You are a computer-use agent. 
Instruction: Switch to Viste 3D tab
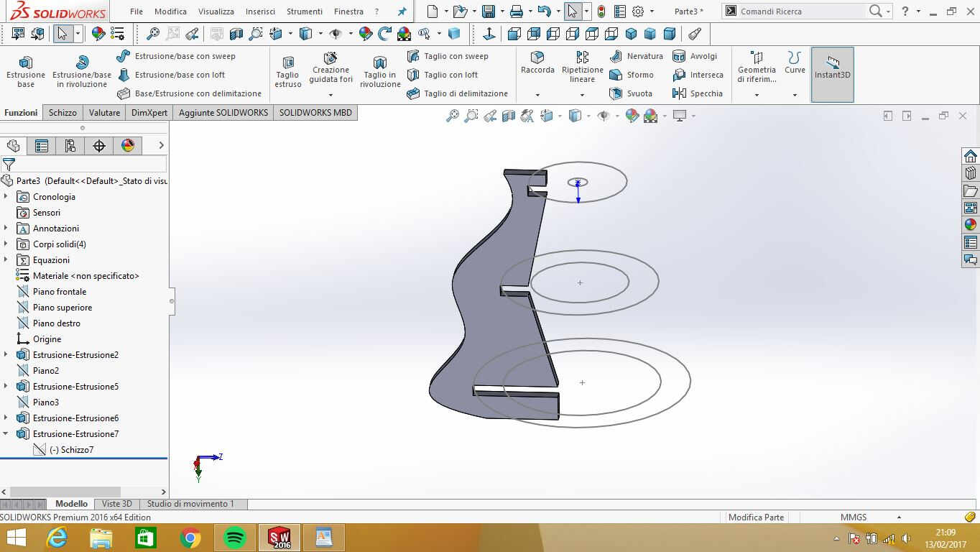click(x=116, y=504)
